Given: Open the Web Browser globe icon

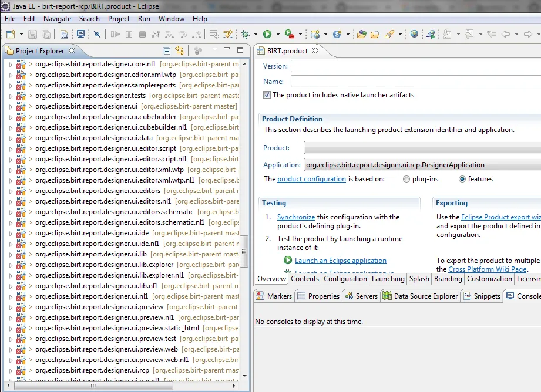Looking at the screenshot, I should click(414, 34).
